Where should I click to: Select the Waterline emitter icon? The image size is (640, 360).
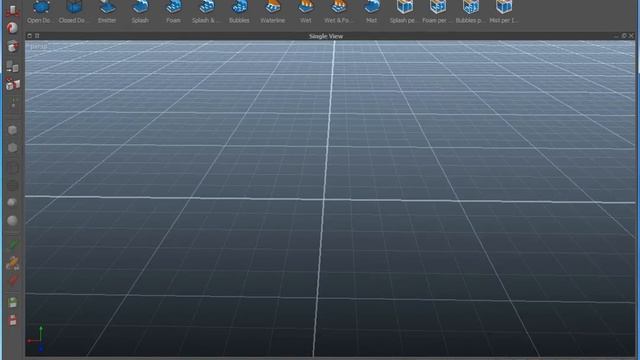click(x=272, y=8)
